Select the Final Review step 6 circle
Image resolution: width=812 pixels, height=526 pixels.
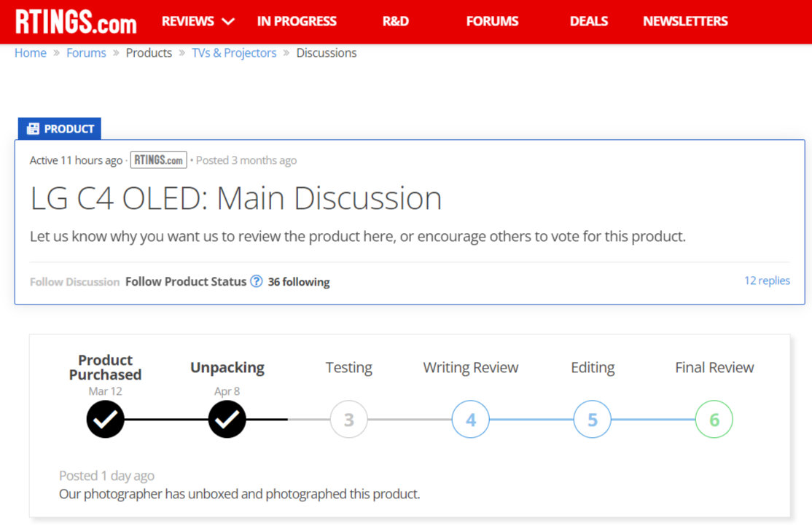[x=714, y=420]
